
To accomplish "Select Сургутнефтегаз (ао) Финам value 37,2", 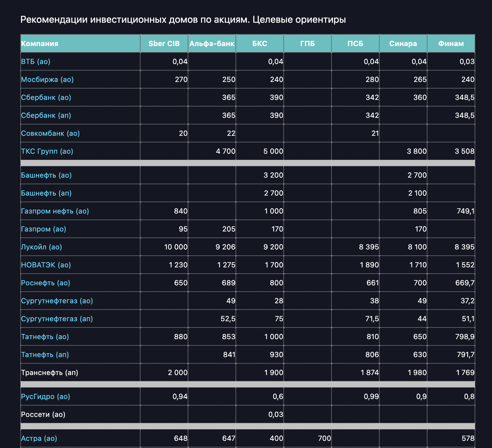I will tap(468, 301).
